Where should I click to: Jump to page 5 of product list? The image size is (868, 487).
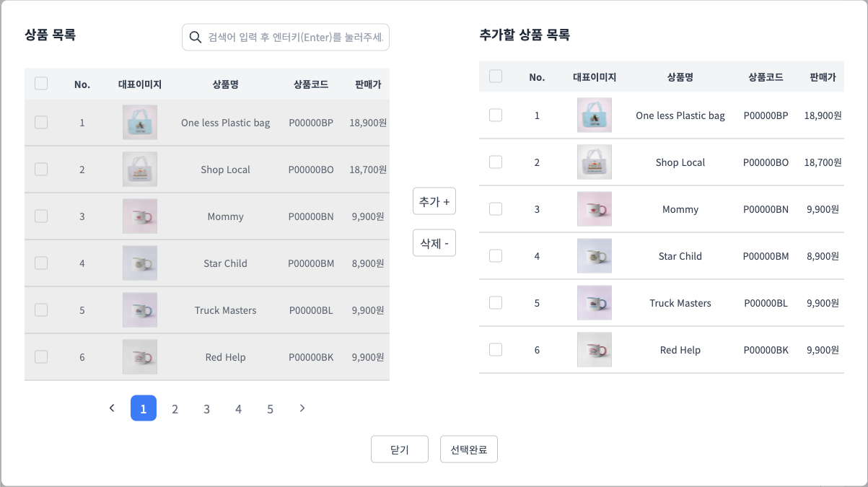271,409
